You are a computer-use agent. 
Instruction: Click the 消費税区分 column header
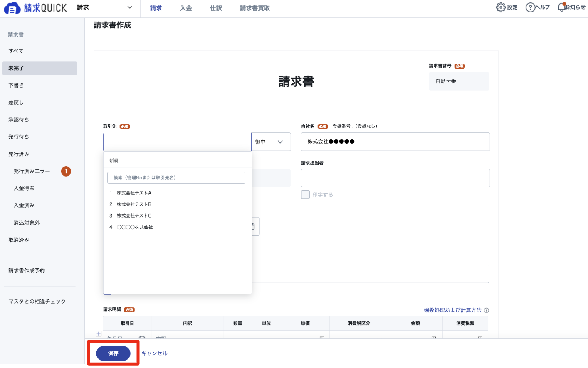tap(359, 323)
